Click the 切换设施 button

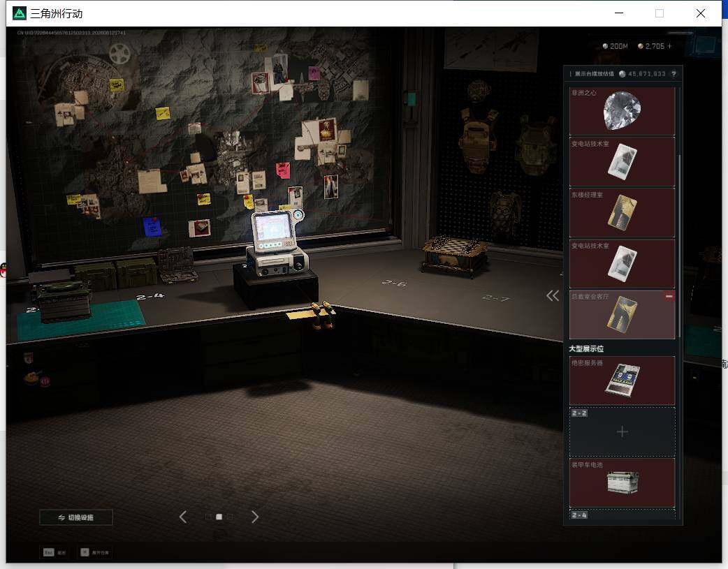tap(76, 517)
